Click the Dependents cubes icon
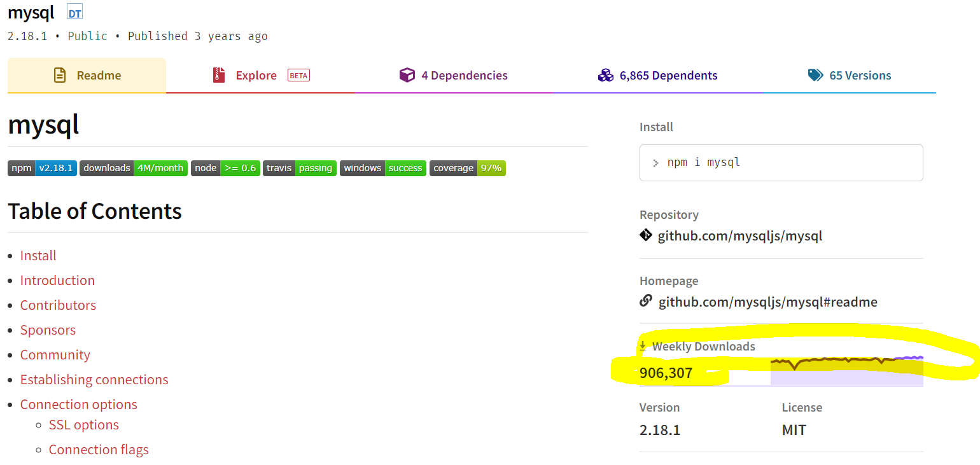 (605, 75)
